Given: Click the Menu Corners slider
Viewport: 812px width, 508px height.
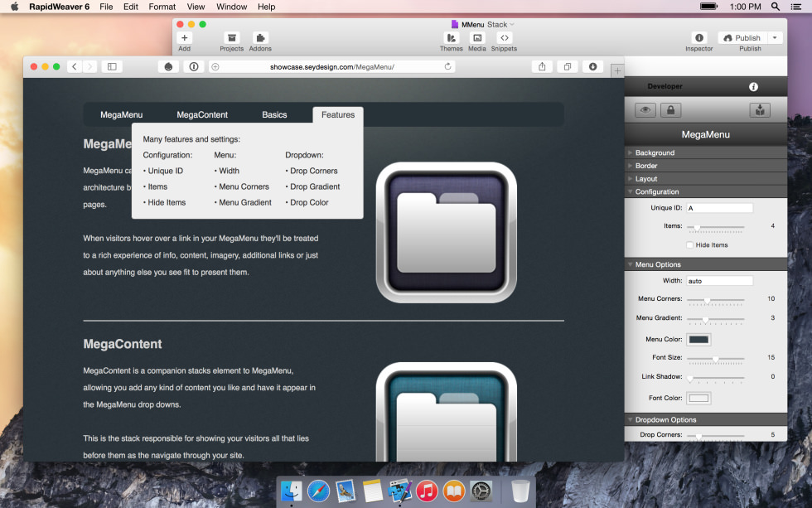Looking at the screenshot, I should 715,300.
